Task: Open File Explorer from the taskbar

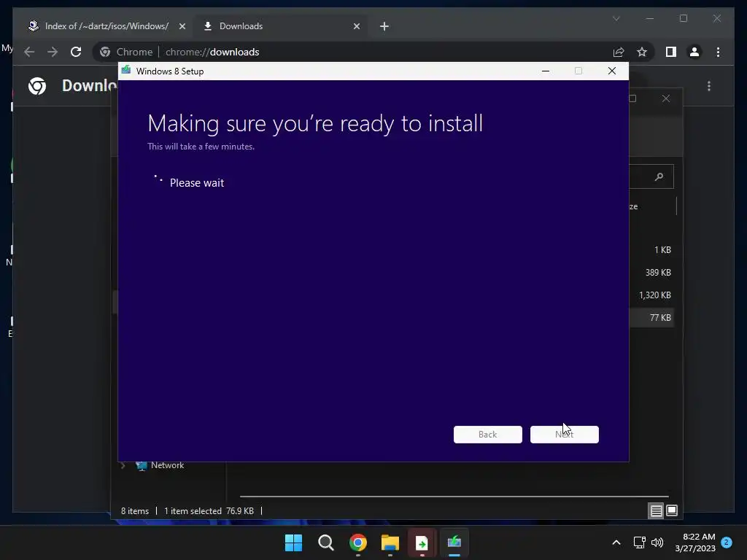Action: pos(390,542)
